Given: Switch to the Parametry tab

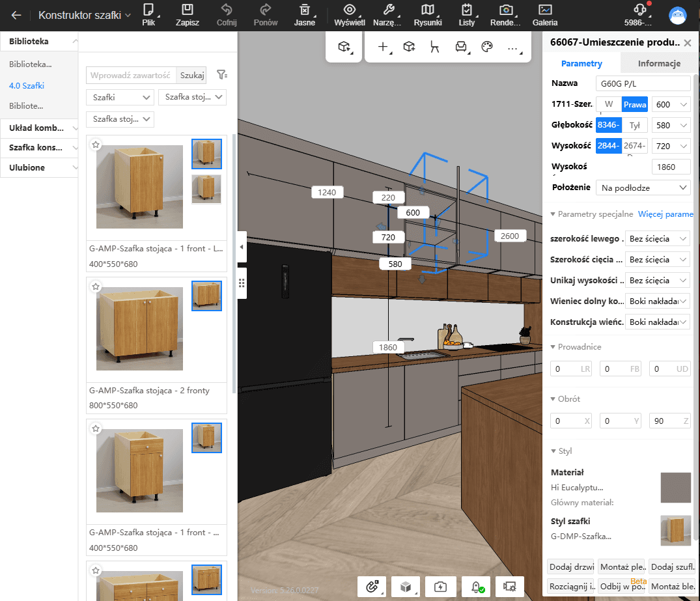Looking at the screenshot, I should (581, 63).
